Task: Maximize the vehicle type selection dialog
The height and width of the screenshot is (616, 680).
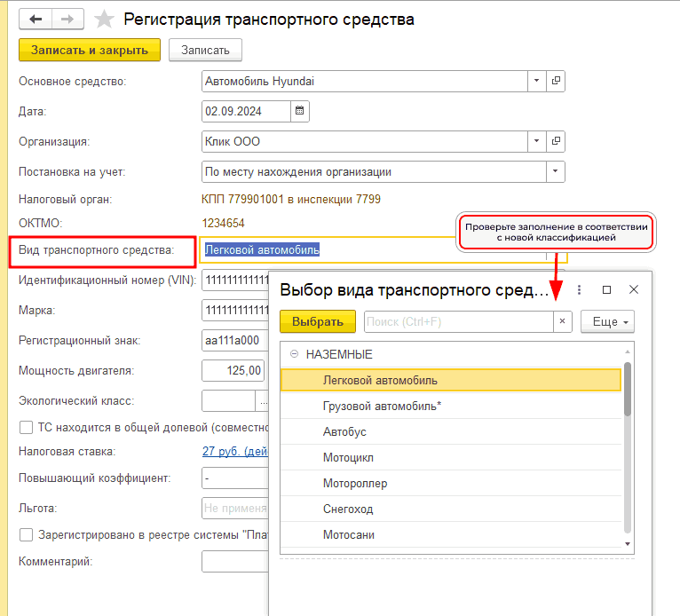Action: point(606,289)
